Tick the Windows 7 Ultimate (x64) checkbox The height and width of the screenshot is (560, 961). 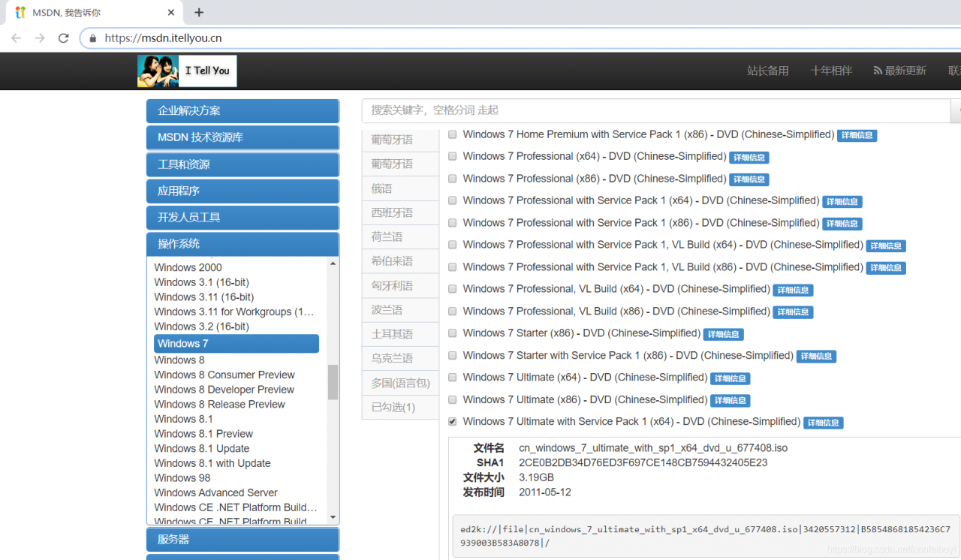453,378
